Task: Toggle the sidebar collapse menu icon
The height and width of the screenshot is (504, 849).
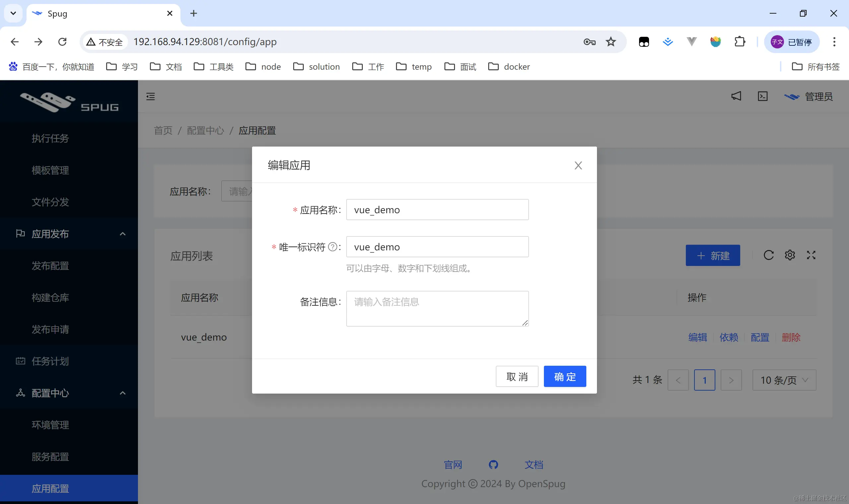Action: click(151, 96)
